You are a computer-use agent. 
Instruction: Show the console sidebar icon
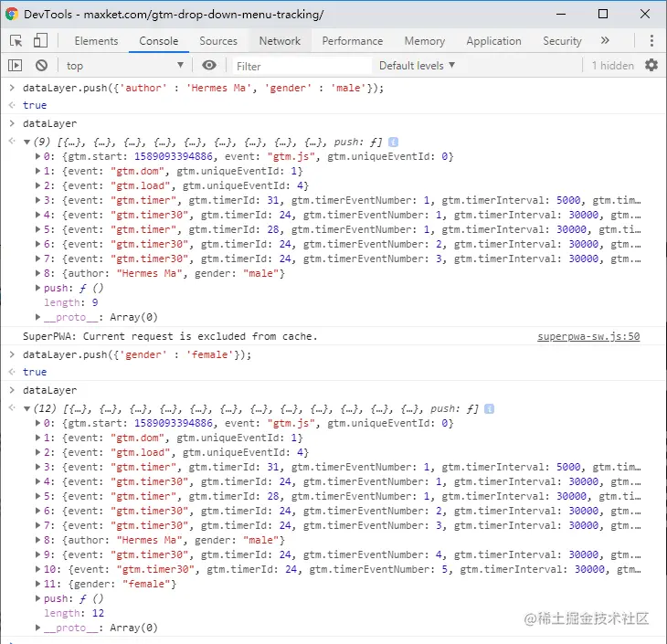click(x=15, y=66)
